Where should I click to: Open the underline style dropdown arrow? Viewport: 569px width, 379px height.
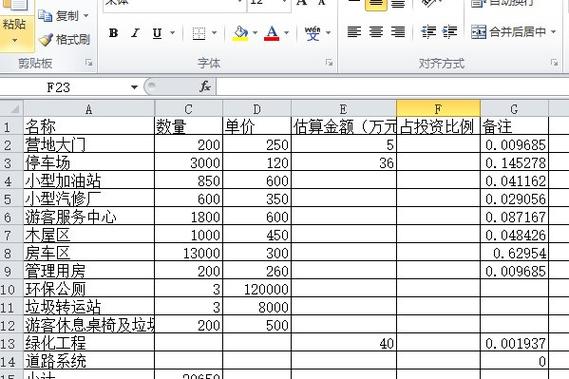click(172, 33)
